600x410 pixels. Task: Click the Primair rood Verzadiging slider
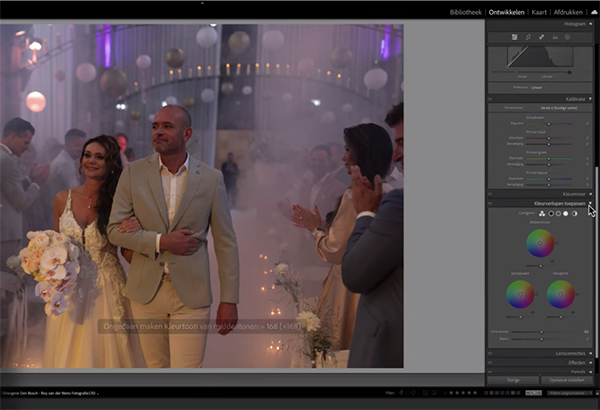[x=549, y=144]
